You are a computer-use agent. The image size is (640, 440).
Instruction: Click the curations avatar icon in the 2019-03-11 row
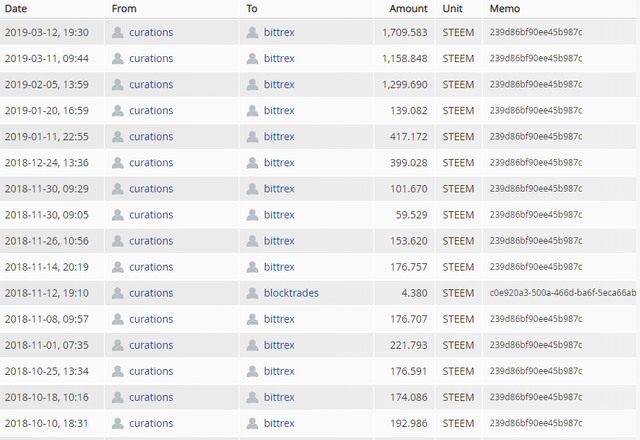tap(118, 58)
